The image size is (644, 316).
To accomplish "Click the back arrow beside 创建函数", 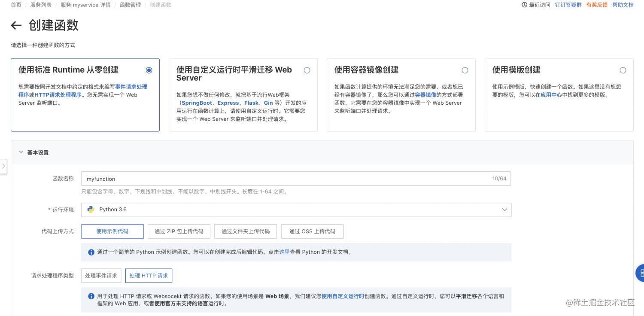I will (x=16, y=26).
